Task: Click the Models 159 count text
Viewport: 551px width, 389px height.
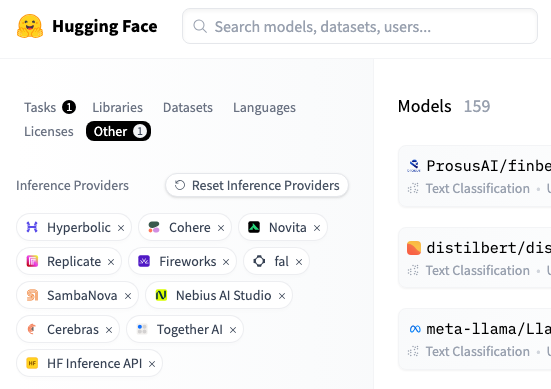Action: pyautogui.click(x=477, y=106)
